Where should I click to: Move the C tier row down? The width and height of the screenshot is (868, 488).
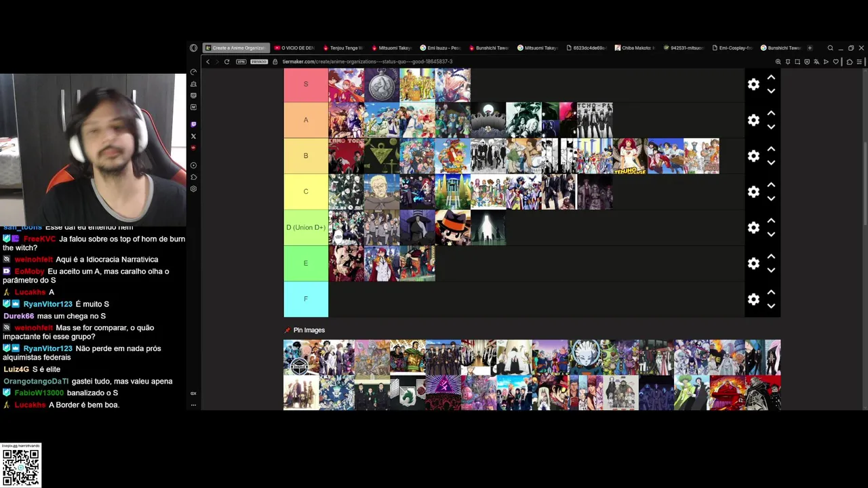point(771,199)
